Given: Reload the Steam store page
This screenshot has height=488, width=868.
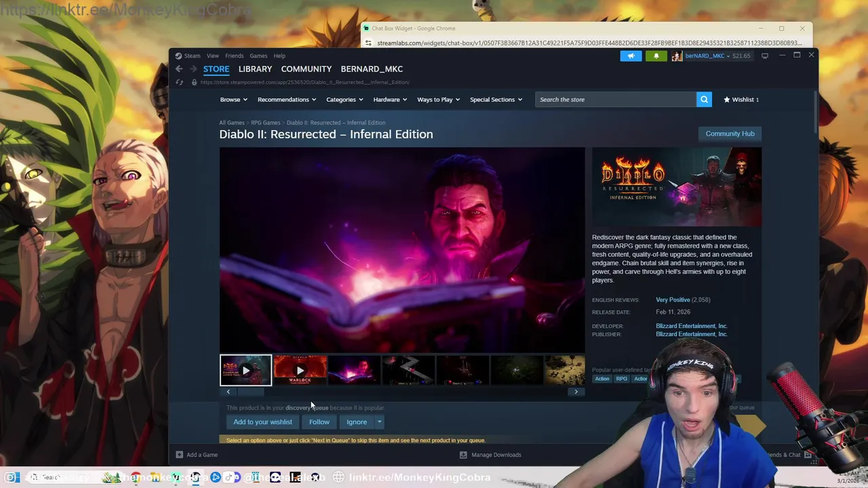Looking at the screenshot, I should [179, 82].
